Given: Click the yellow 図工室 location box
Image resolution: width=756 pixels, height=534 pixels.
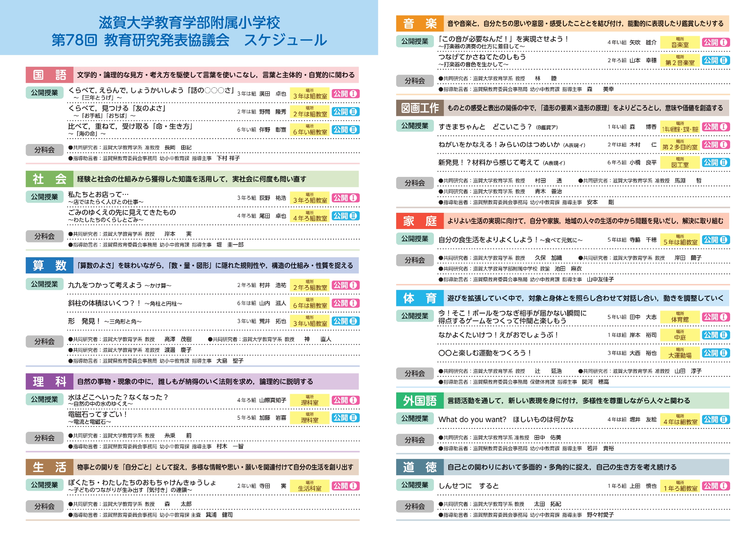Looking at the screenshot, I should 680,163.
